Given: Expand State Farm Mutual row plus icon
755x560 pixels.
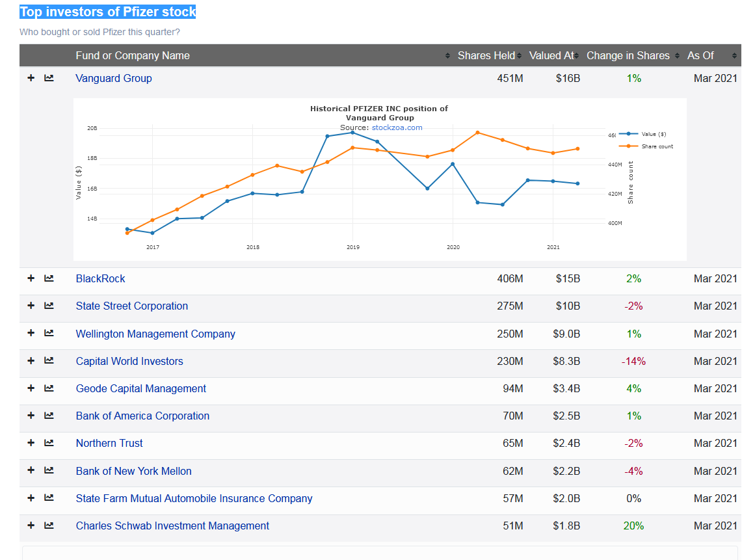Looking at the screenshot, I should point(31,498).
